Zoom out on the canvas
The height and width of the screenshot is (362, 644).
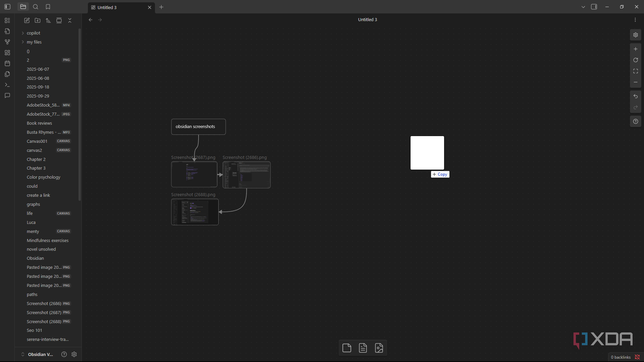(x=636, y=82)
